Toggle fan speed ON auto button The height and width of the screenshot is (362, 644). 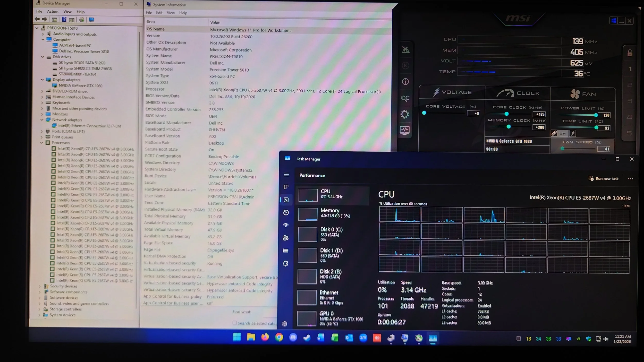[x=562, y=133]
